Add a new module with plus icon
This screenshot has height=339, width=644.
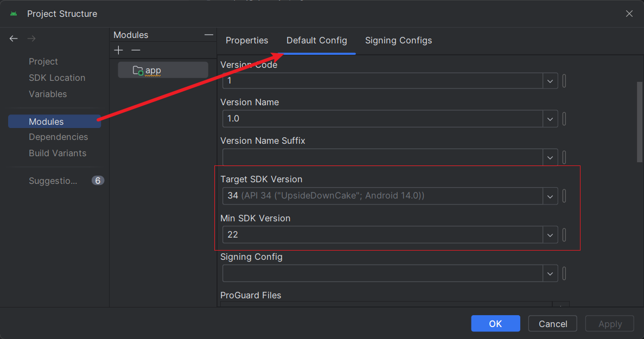coord(119,50)
